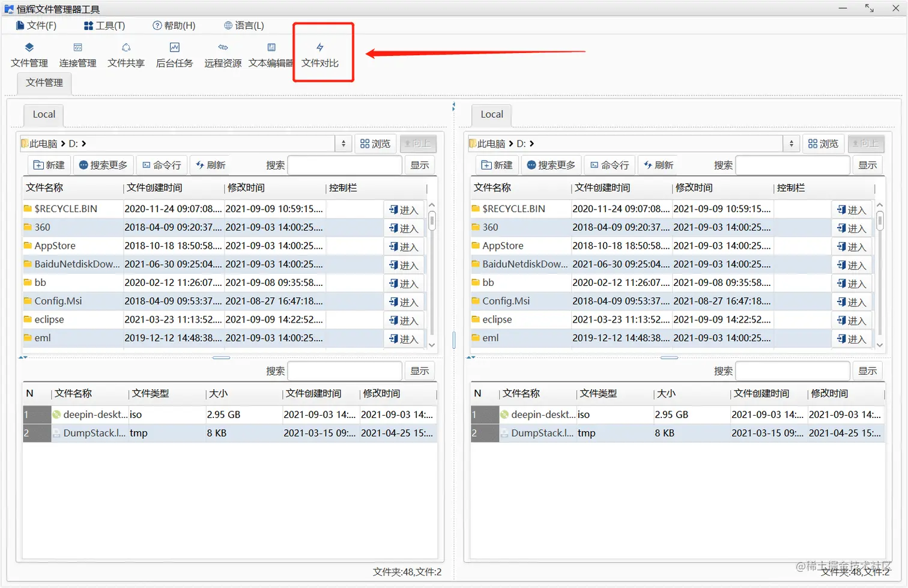
Task: Select the eclipse folder icon in right pane
Action: 476,320
